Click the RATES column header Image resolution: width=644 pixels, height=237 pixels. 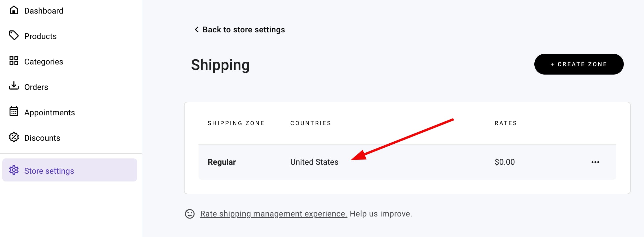pos(505,123)
